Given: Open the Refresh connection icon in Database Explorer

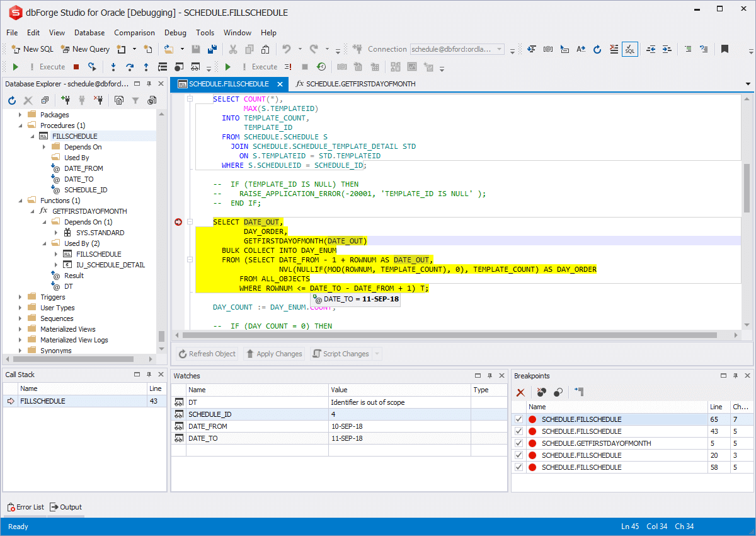Looking at the screenshot, I should (x=11, y=100).
